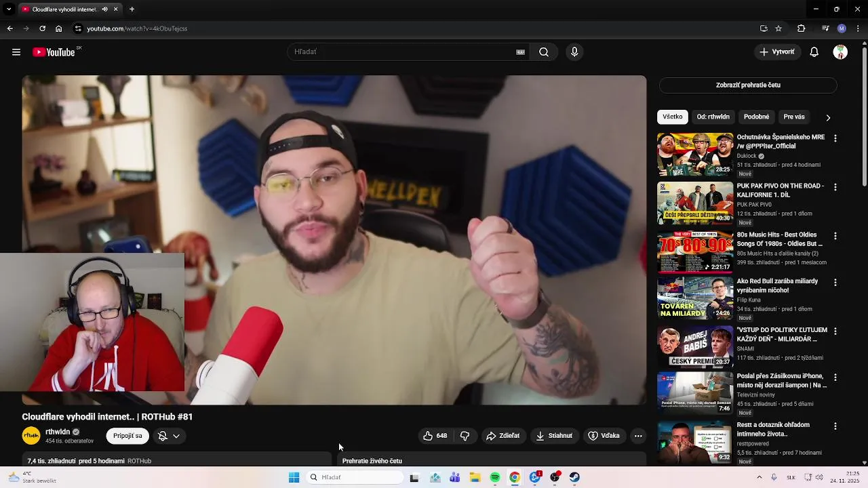Click the Vďaka thanks button
Image resolution: width=868 pixels, height=488 pixels.
604,436
